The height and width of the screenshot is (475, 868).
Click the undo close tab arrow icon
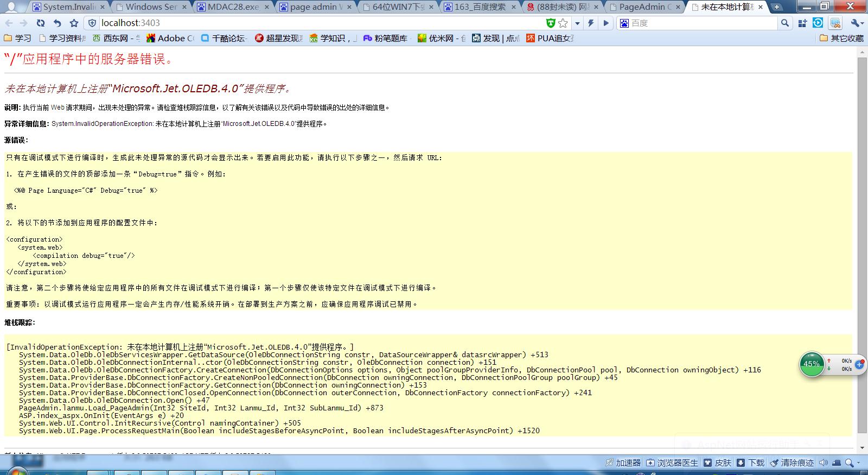coord(57,23)
